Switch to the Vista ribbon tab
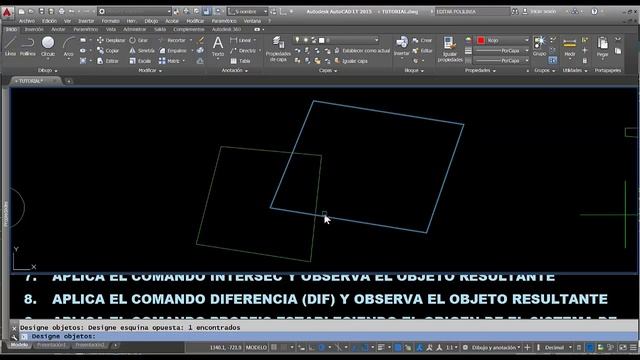The image size is (640, 360). [111, 29]
